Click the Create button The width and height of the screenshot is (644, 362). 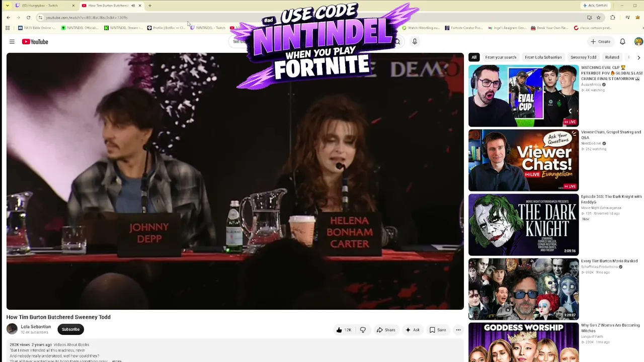(x=601, y=42)
